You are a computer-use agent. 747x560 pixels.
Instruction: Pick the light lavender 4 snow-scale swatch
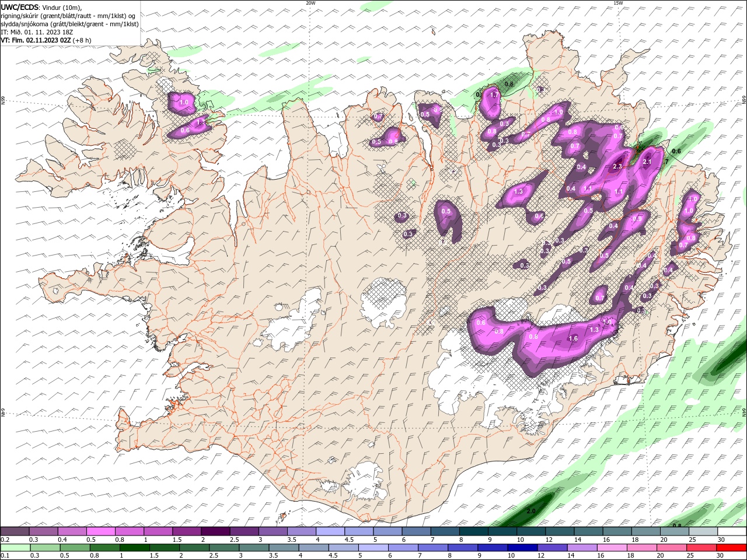(330, 531)
